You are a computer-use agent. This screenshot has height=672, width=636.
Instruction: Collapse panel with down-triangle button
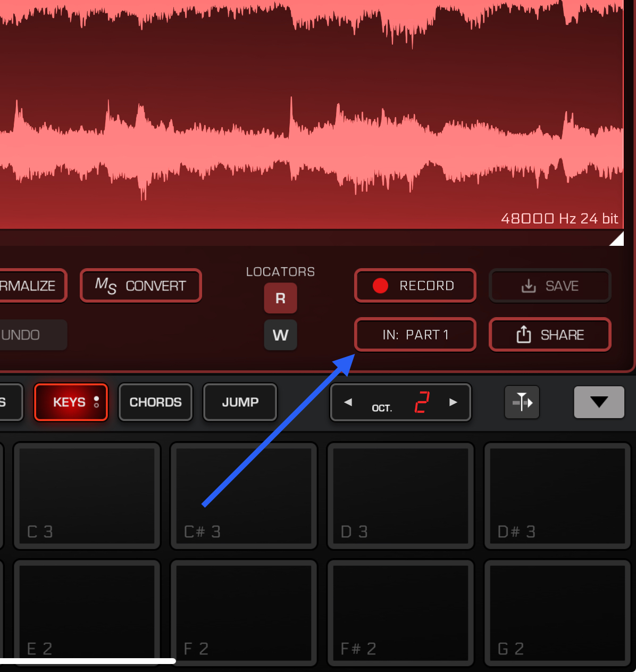click(x=599, y=402)
